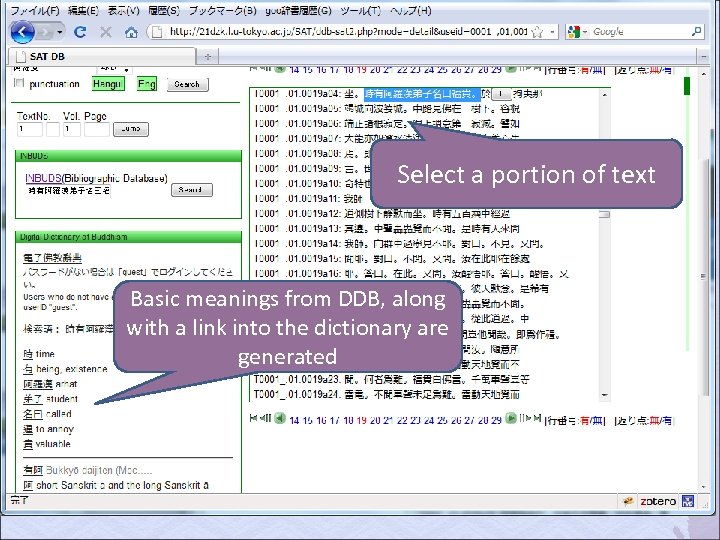Click the status bar icon left of zotero
The width and height of the screenshot is (720, 540).
pyautogui.click(x=628, y=501)
